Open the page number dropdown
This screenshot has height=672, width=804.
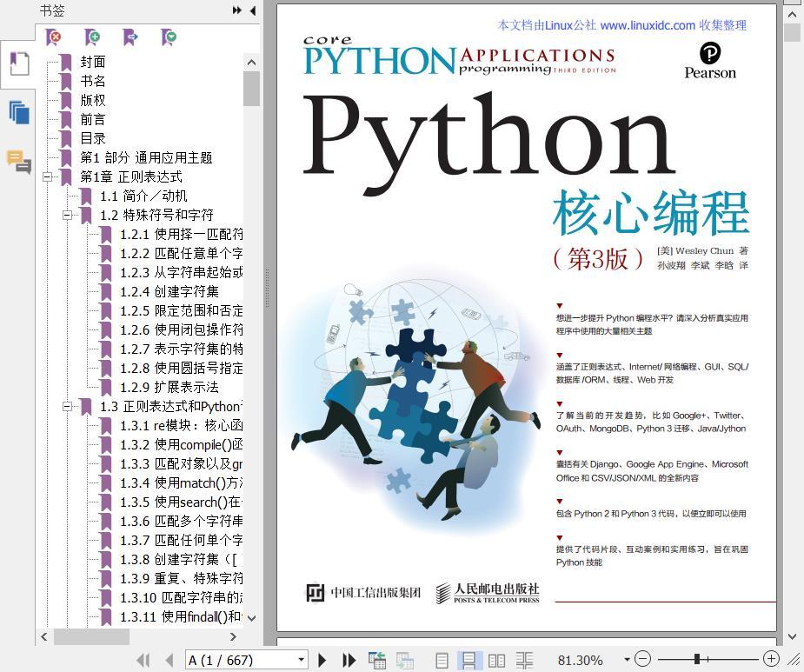(x=301, y=660)
